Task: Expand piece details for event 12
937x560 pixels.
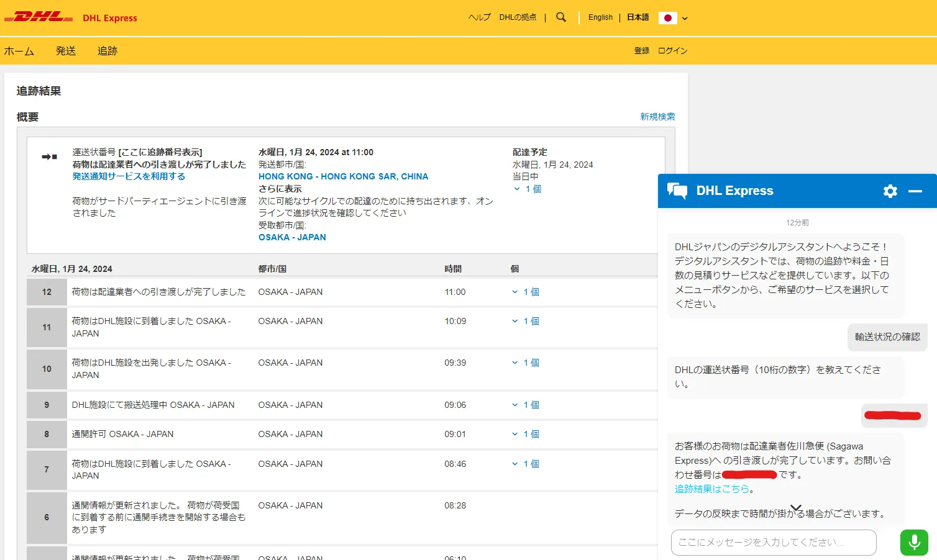Action: click(x=526, y=292)
